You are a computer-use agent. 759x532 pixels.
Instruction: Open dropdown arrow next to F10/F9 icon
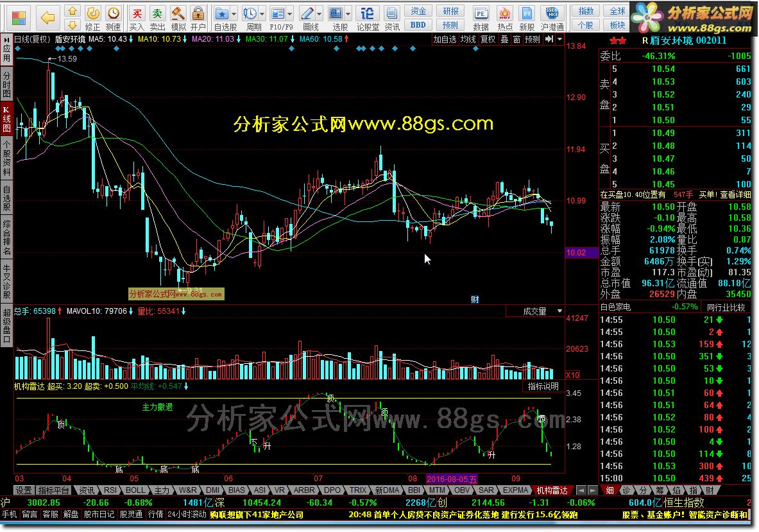click(290, 14)
